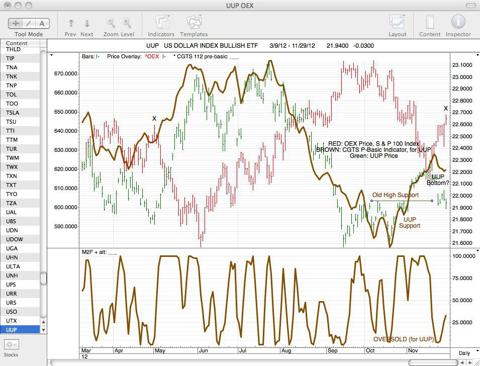Select UDOW in the symbol list
The width and height of the screenshot is (480, 366).
[x=20, y=239]
